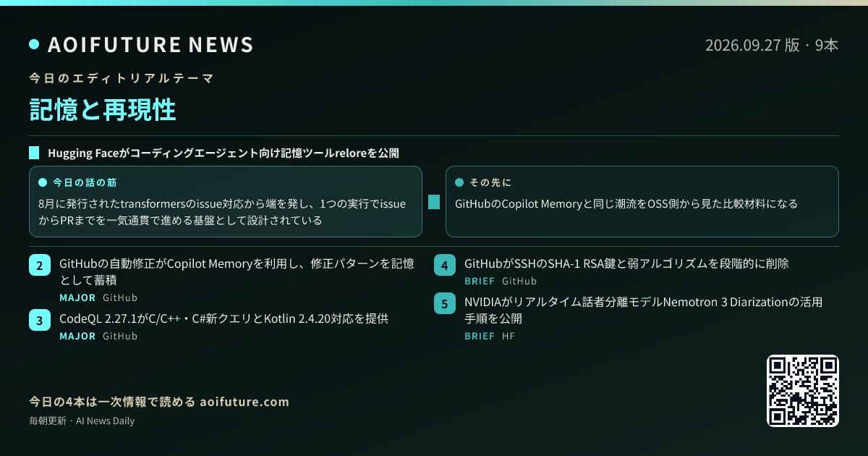Open the GitHubの自動修正がCopilot Memory headline

[237, 271]
